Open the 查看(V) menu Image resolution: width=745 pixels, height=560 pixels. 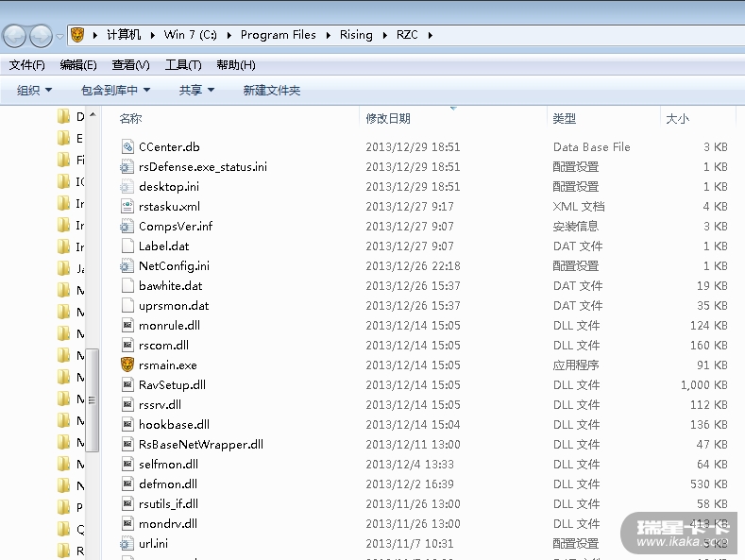(130, 65)
